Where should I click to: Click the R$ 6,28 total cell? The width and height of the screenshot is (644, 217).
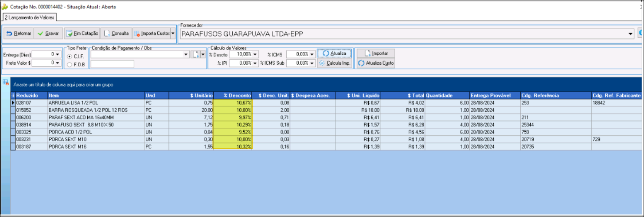(x=403, y=125)
